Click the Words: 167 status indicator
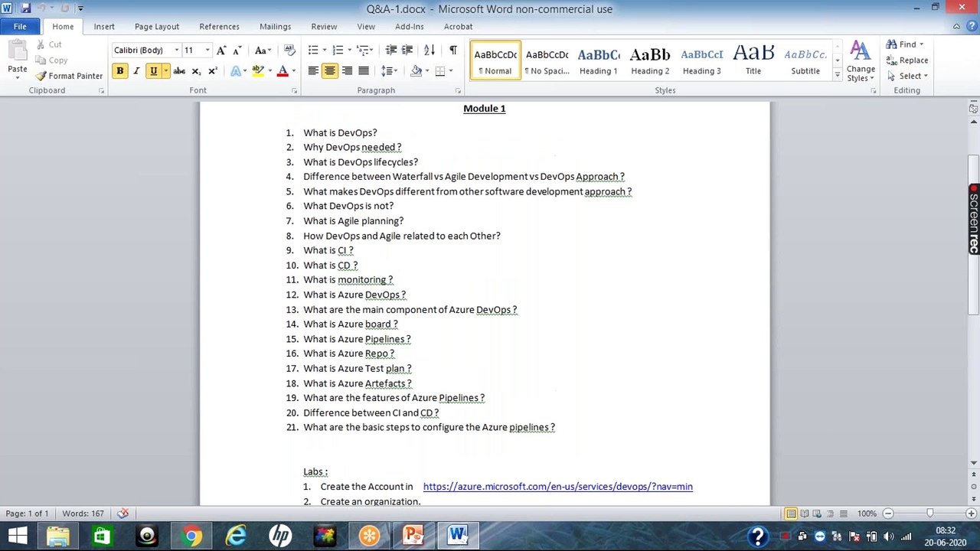 tap(83, 514)
